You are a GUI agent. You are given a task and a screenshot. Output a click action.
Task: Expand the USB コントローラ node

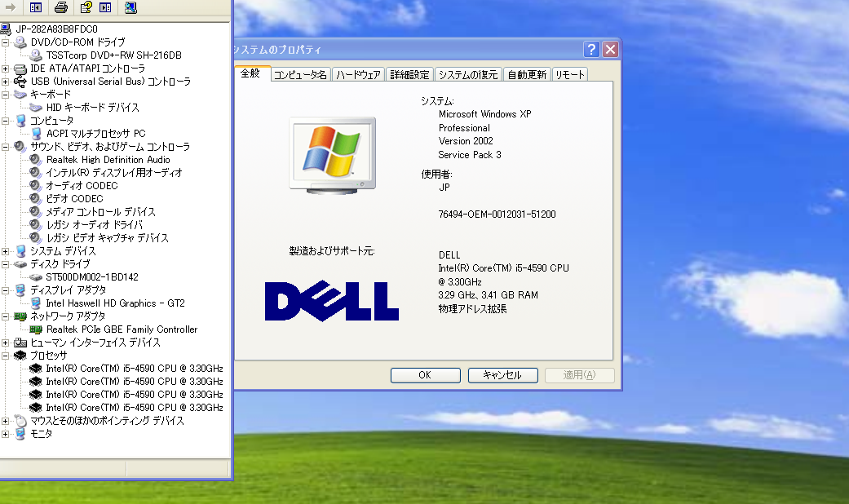point(6,82)
